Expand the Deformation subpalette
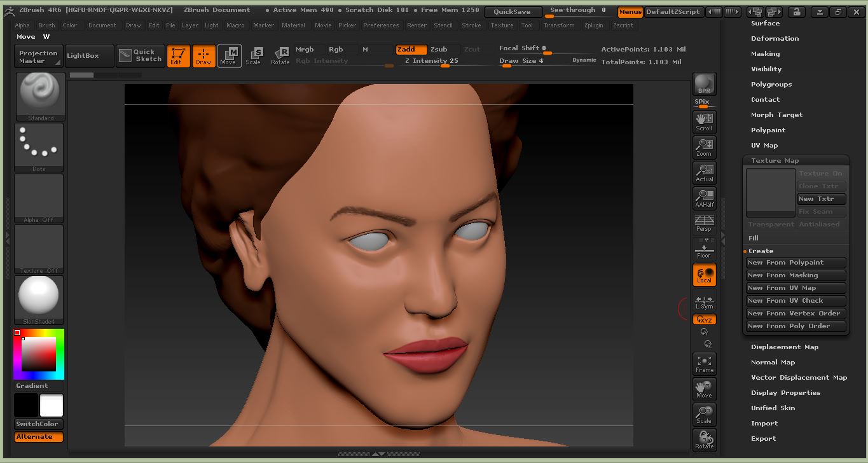This screenshot has height=463, width=868. (775, 39)
